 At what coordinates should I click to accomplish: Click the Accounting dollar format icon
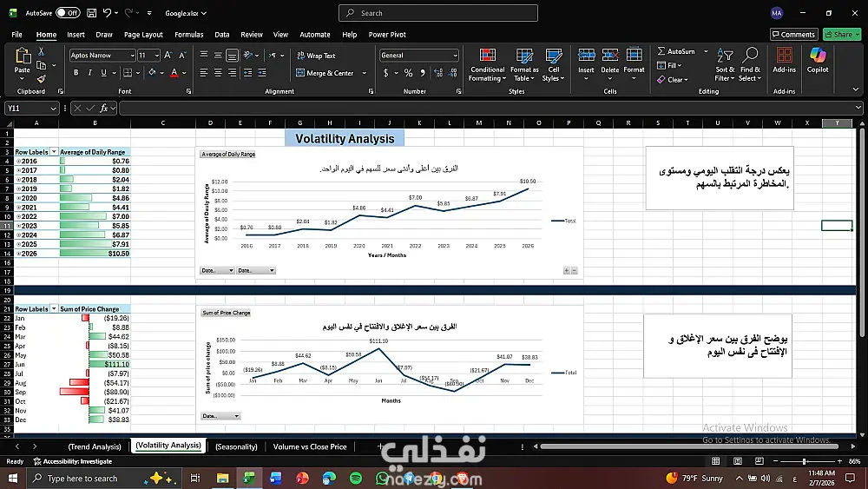(x=386, y=73)
